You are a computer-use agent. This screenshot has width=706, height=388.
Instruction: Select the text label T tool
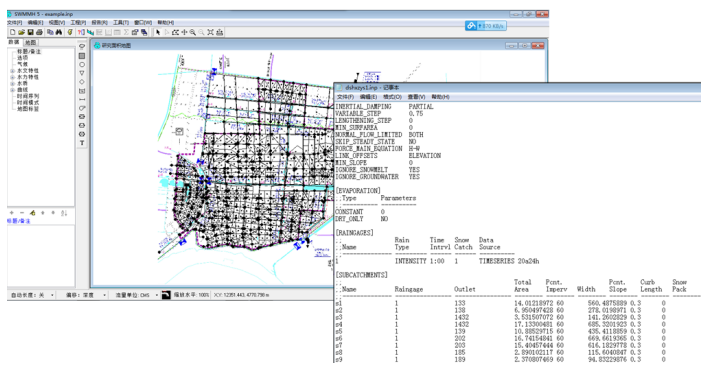coord(82,143)
